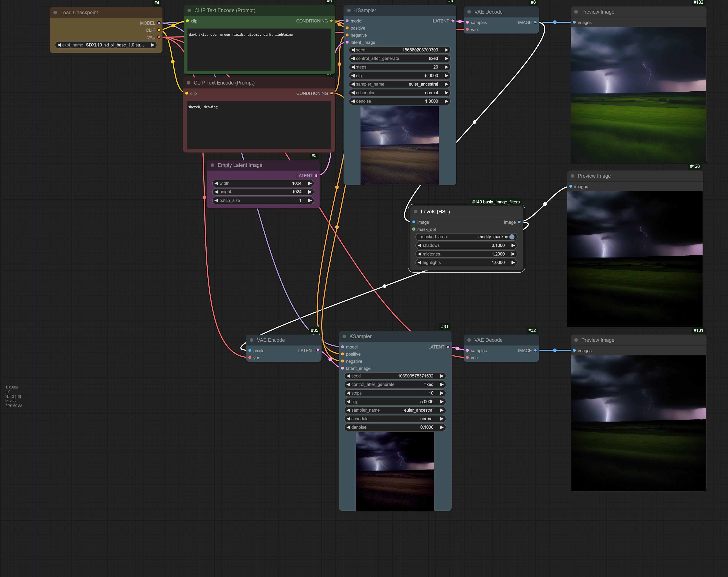Screen dimensions: 728x577
Task: Open bottom KSampler control_after_generate selector
Action: [x=395, y=384]
